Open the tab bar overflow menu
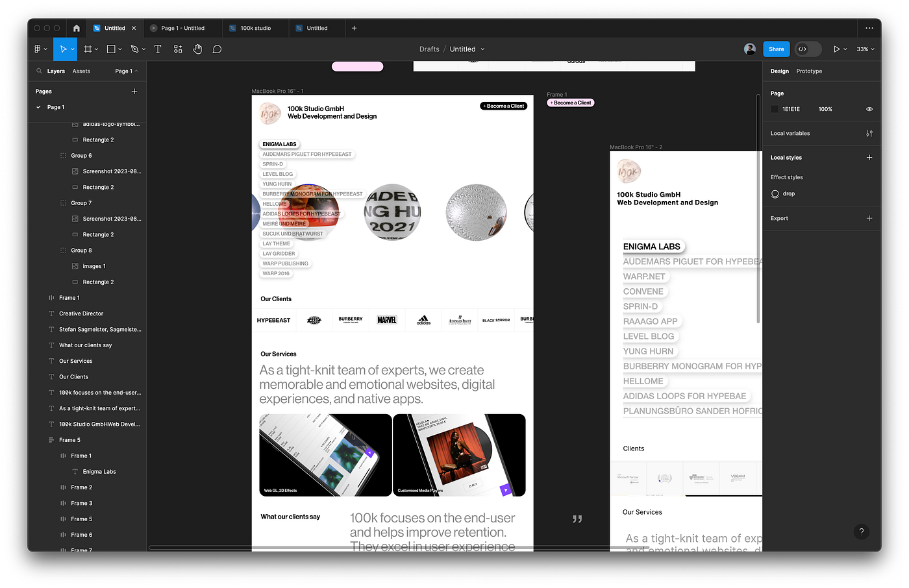The height and width of the screenshot is (588, 909). point(869,28)
